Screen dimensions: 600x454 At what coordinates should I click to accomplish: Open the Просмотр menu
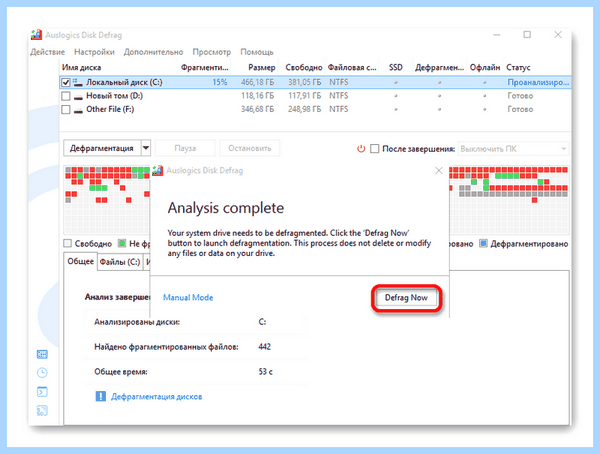tap(212, 52)
